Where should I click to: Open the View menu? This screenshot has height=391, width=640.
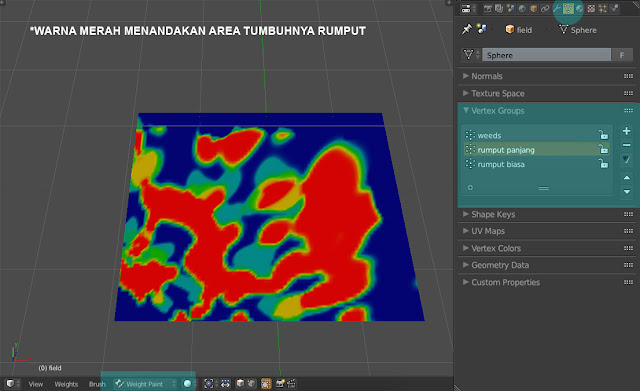pyautogui.click(x=36, y=384)
